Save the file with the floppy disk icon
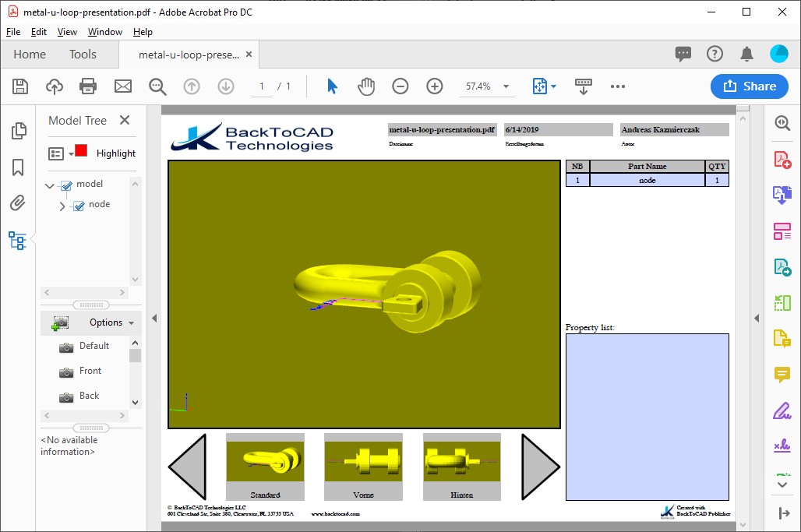 pyautogui.click(x=20, y=86)
